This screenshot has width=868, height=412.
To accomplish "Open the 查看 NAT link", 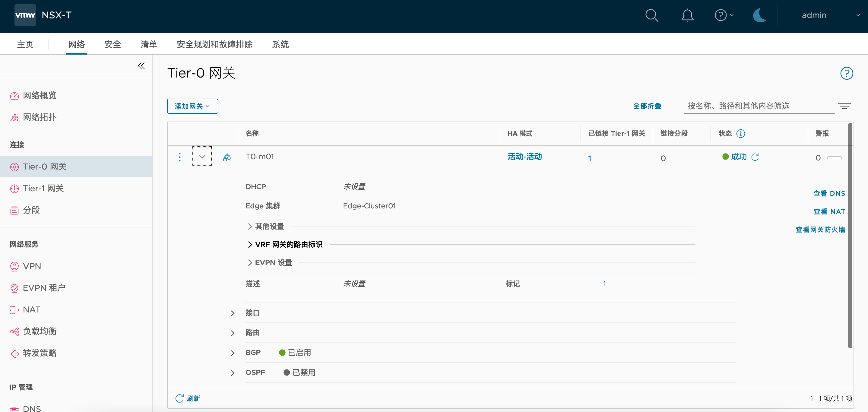I will tap(829, 211).
